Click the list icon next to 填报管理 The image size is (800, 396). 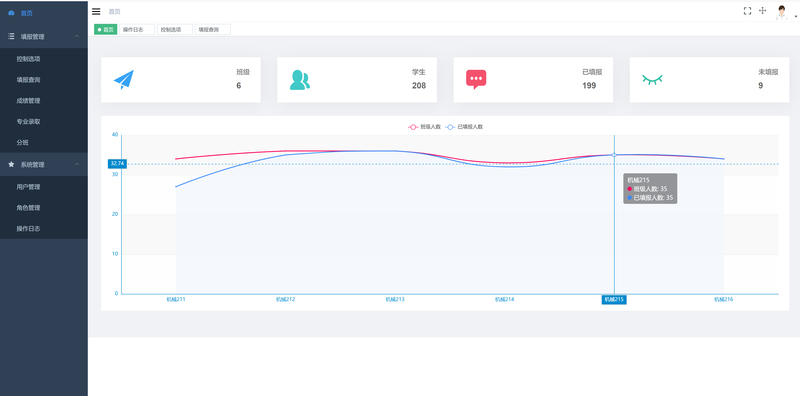tap(11, 36)
